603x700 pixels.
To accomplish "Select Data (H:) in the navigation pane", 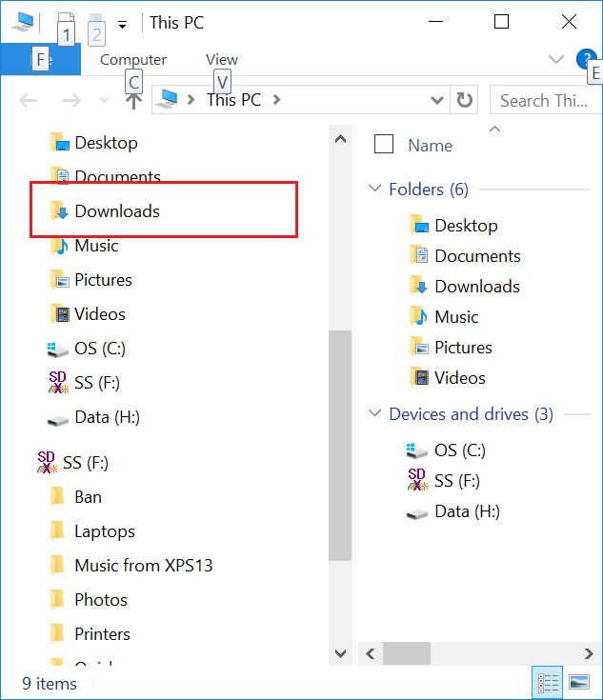I will tap(93, 417).
